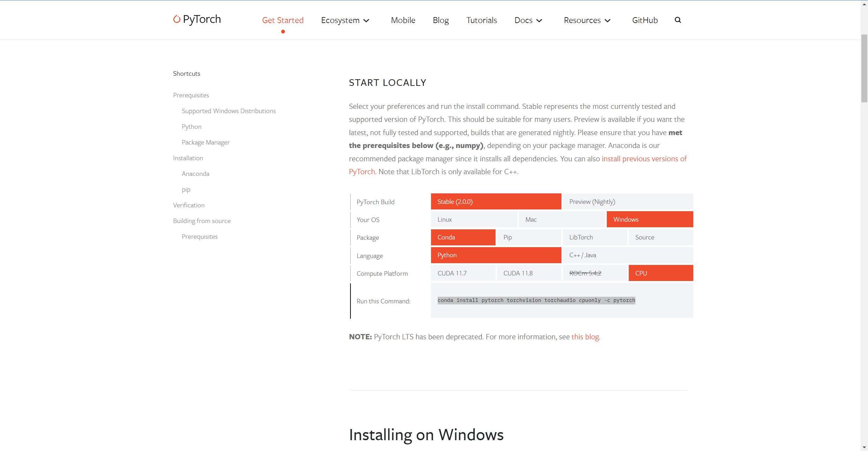Expand Ecosystem navigation dropdown
Screen dimensions: 868x451
click(x=345, y=20)
